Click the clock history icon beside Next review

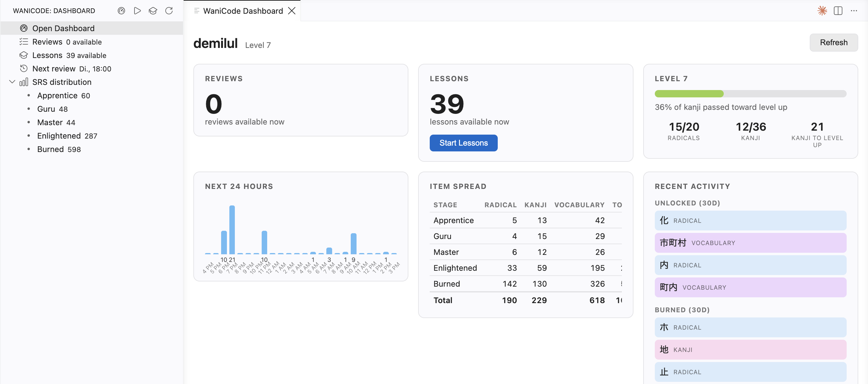pos(23,68)
